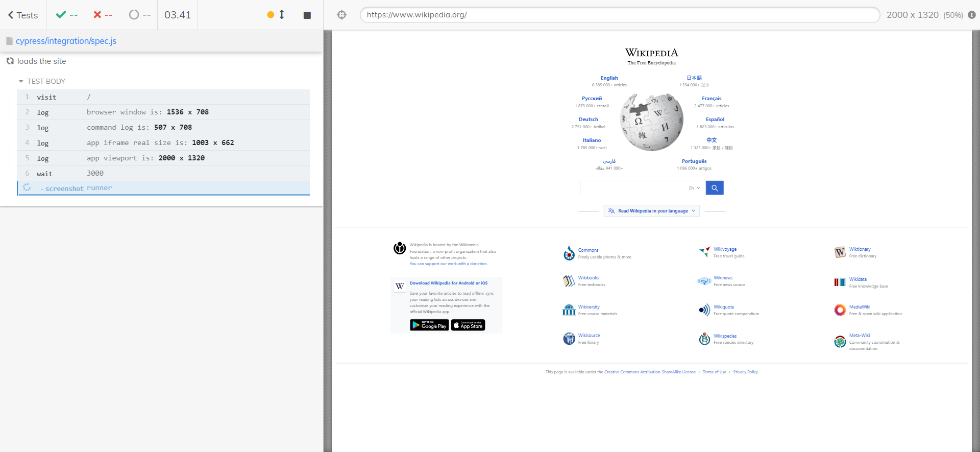This screenshot has height=452, width=980.
Task: Select the browser window is 1536 x 708 log
Action: (x=163, y=112)
